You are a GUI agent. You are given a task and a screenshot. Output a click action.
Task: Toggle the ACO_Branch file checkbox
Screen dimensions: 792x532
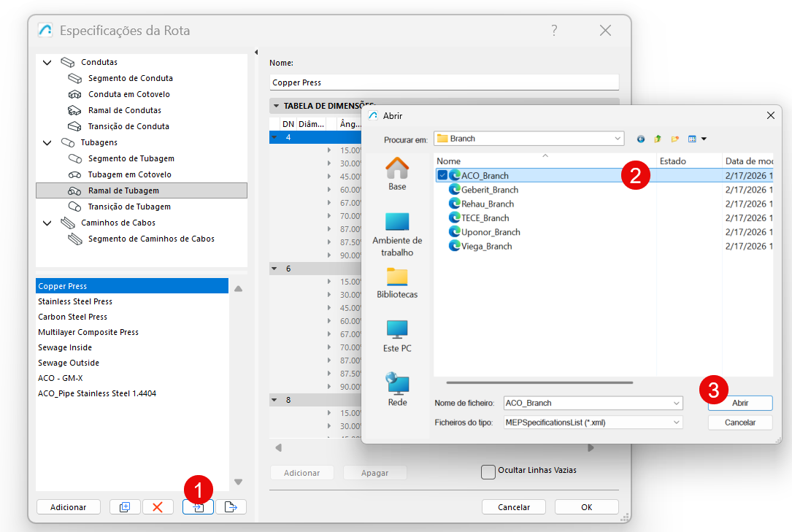tap(442, 176)
